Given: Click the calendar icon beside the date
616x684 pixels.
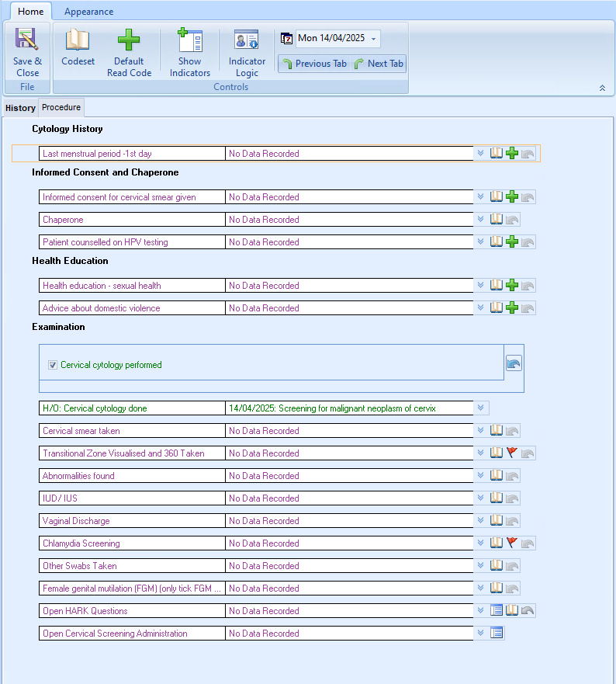Looking at the screenshot, I should (x=286, y=38).
